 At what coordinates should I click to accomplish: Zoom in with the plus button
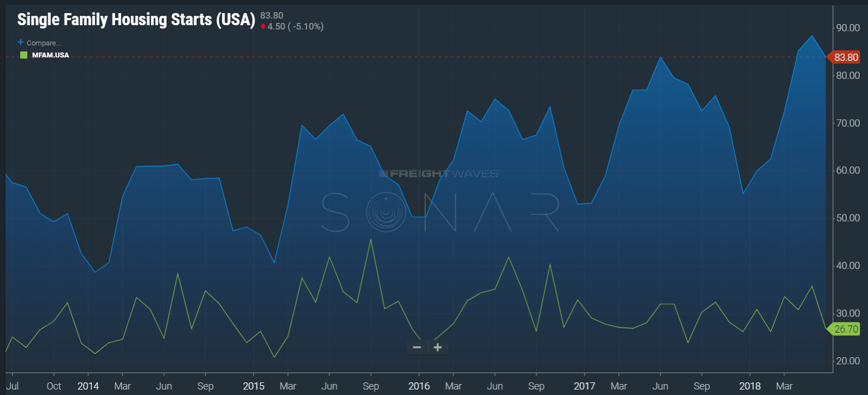pos(438,347)
